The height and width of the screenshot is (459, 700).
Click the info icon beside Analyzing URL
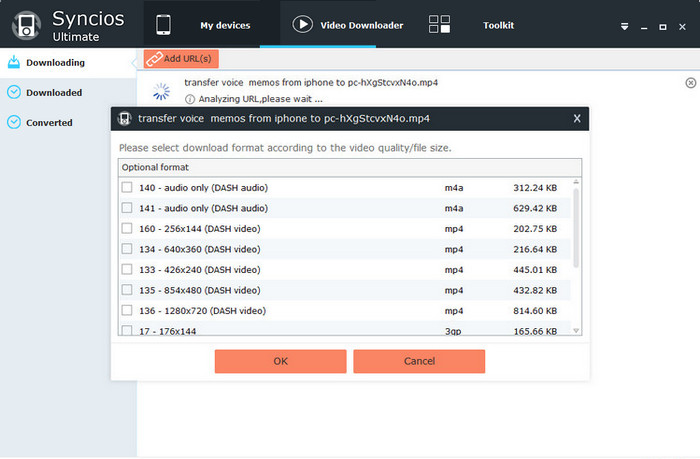[190, 99]
